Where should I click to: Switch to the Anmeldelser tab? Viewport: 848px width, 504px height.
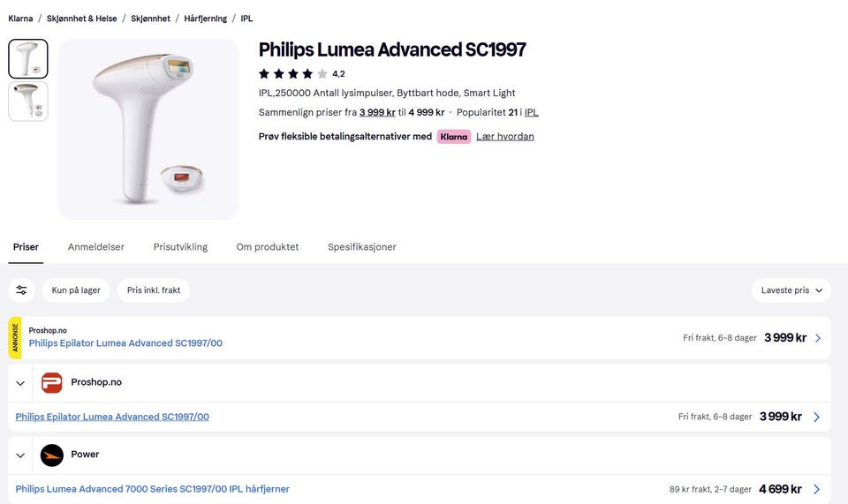pyautogui.click(x=96, y=247)
